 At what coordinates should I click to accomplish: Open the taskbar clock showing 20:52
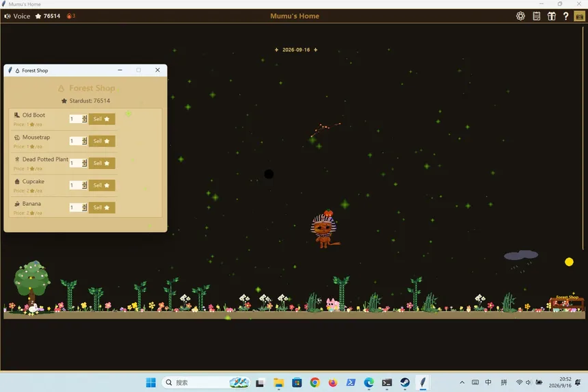point(560,382)
